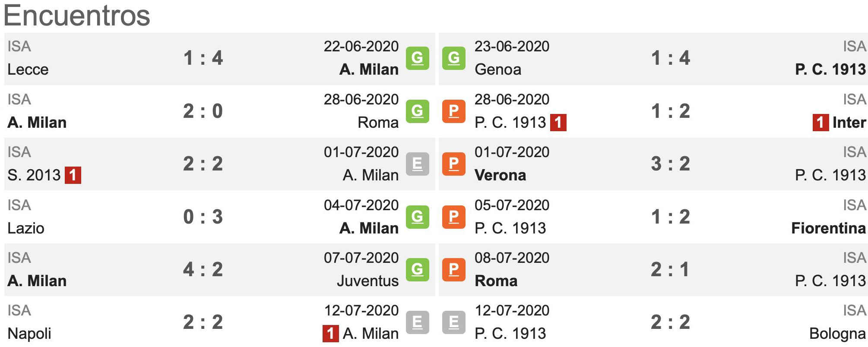
Task: Select the Fiorentina team name
Action: click(828, 228)
